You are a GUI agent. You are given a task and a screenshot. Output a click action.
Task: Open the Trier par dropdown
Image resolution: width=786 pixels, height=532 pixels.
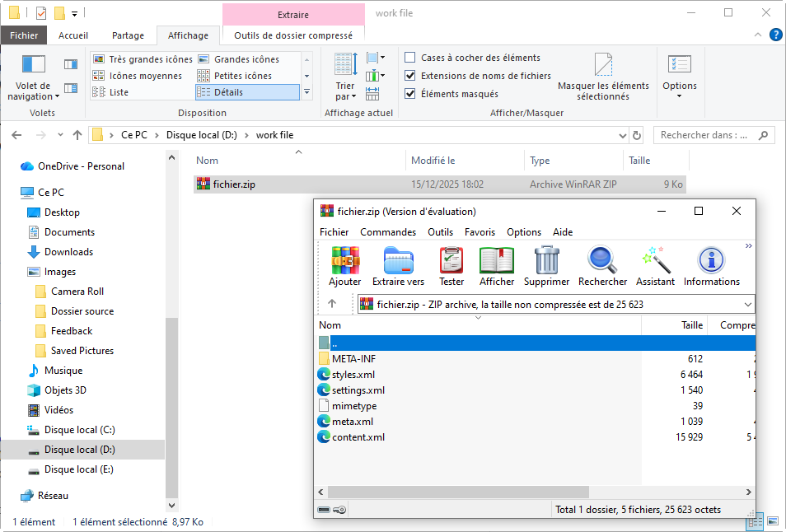(345, 91)
